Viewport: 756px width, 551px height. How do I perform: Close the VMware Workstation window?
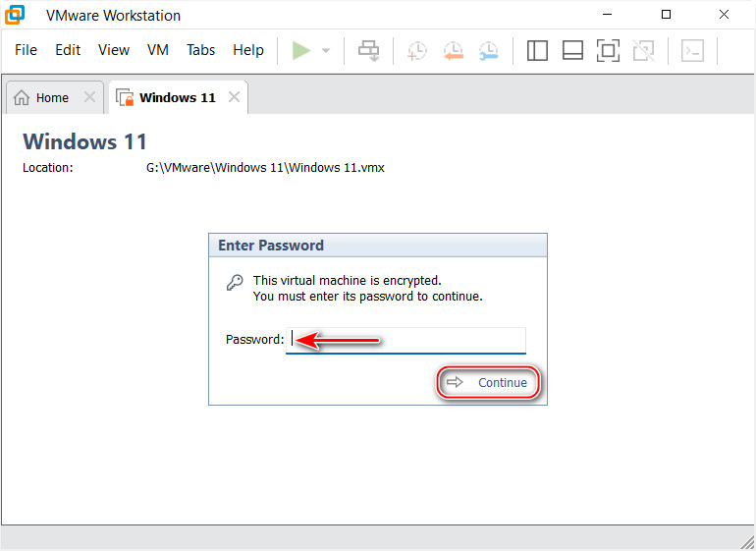[724, 15]
